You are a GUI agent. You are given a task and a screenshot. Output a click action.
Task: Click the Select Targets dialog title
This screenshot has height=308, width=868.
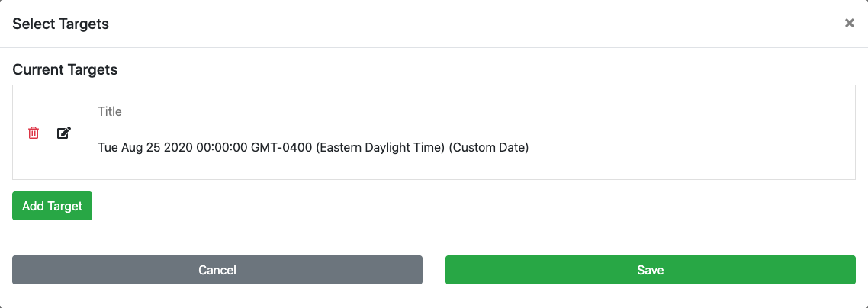pyautogui.click(x=60, y=24)
